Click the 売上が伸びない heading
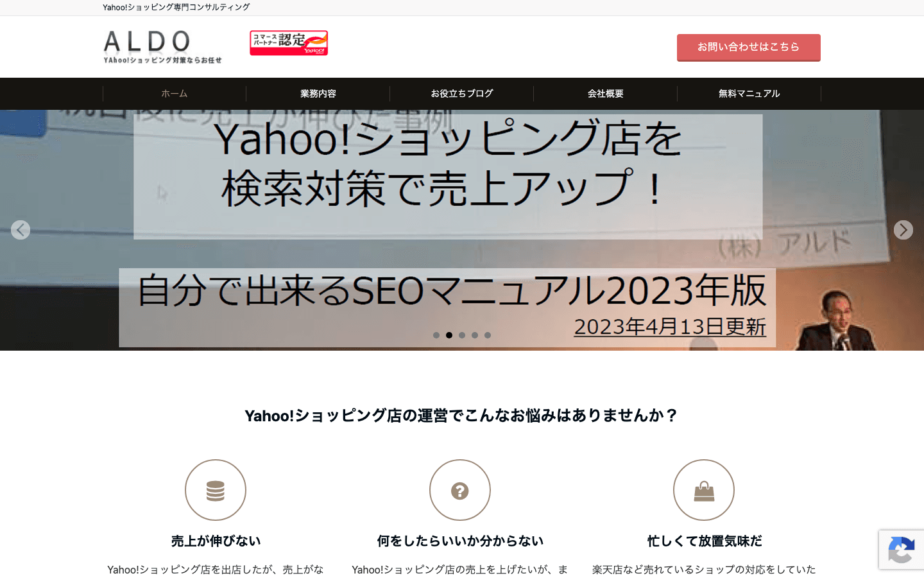The width and height of the screenshot is (924, 578). [x=216, y=541]
